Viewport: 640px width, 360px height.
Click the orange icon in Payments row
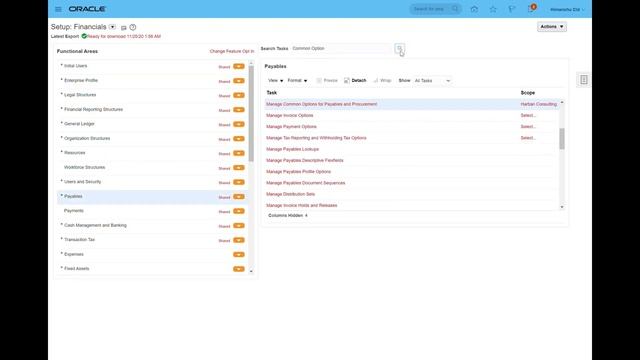239,211
